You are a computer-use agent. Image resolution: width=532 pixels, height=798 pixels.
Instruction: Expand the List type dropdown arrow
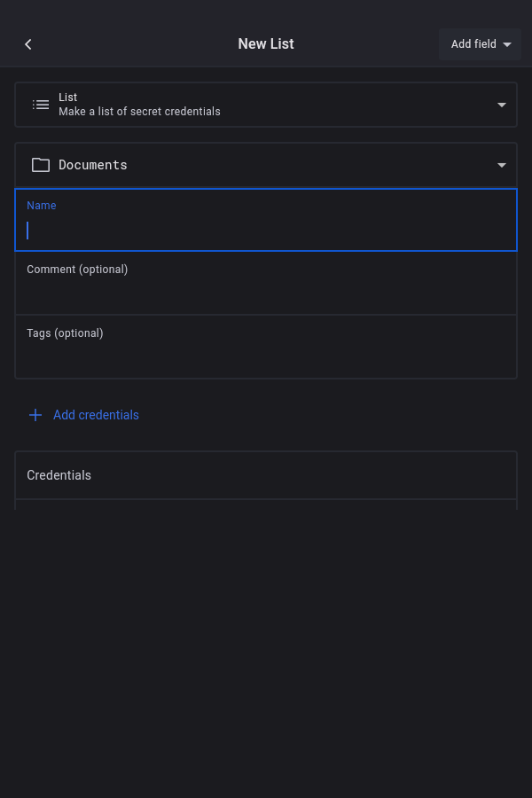coord(502,105)
